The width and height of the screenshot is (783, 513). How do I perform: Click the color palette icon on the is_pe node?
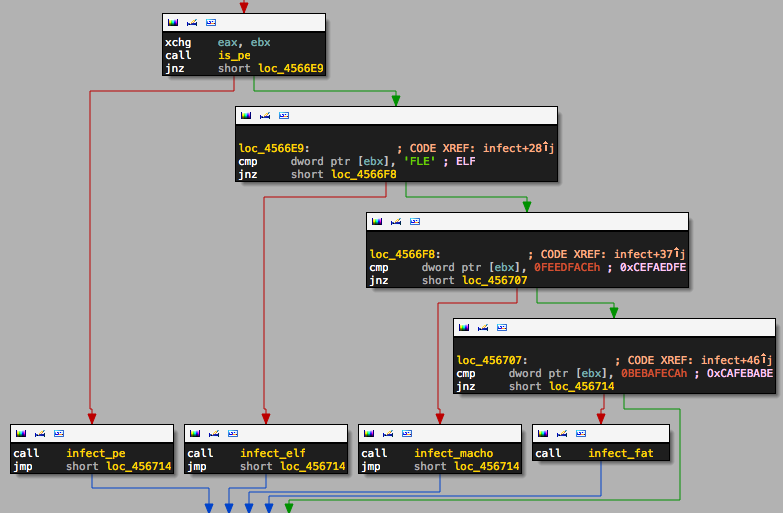(173, 22)
